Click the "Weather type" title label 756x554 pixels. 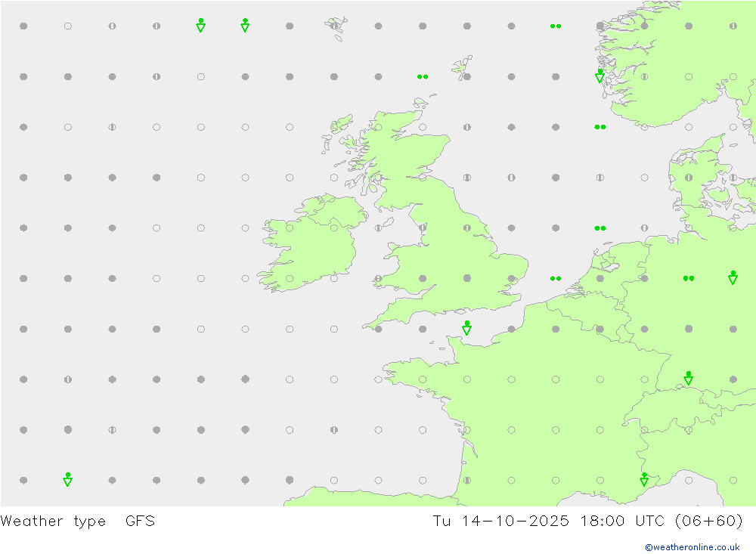coord(53,521)
